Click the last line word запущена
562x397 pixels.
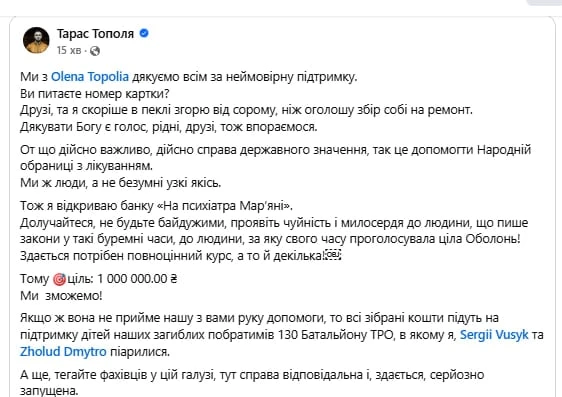pos(49,391)
